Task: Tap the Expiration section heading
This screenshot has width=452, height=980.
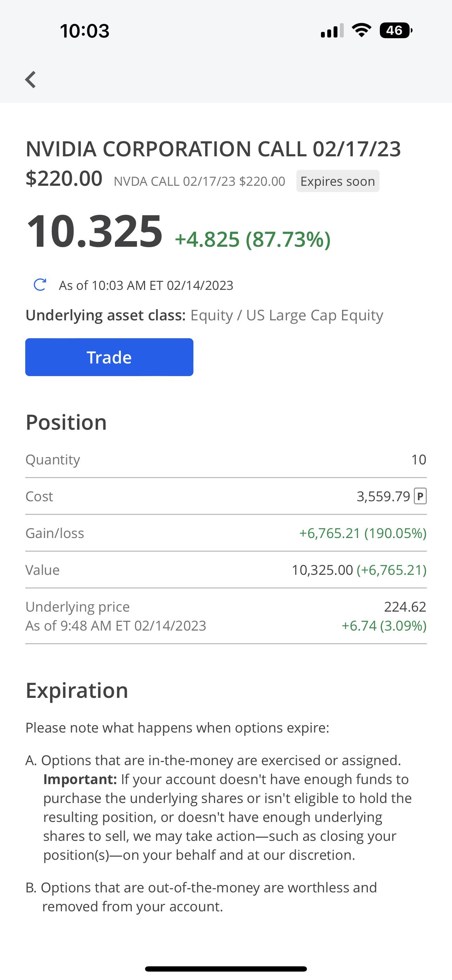Action: pos(77,690)
